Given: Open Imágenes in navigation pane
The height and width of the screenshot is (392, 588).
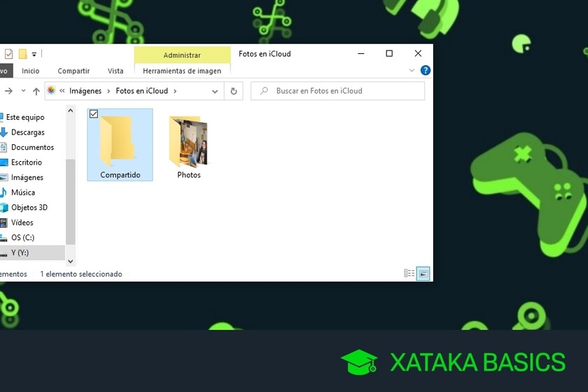Looking at the screenshot, I should tap(27, 177).
